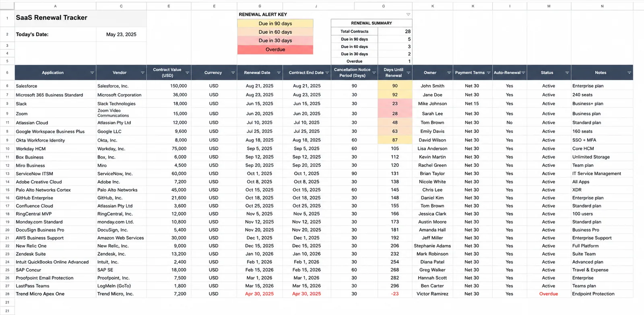Viewport: 644px width, 315px height.
Task: Select the 'IT Service Management' notes cell
Action: click(602, 174)
